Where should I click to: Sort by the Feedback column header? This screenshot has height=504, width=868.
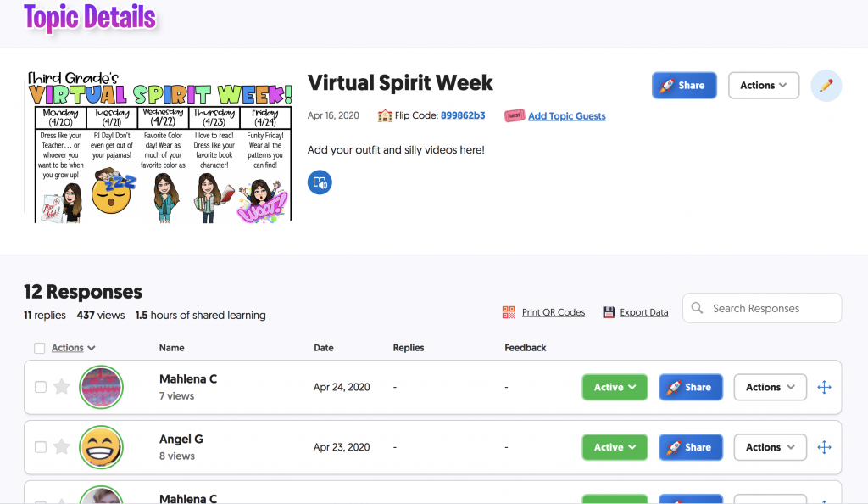pyautogui.click(x=526, y=348)
